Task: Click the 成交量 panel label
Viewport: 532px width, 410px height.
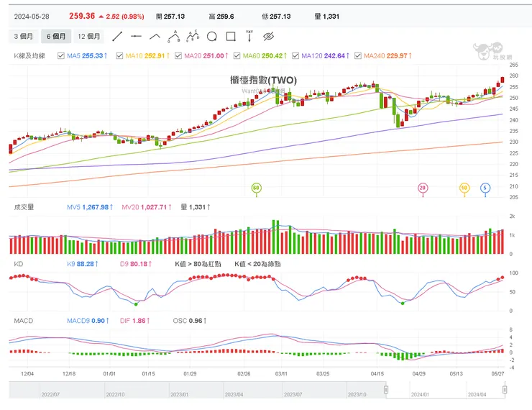Action: point(24,207)
